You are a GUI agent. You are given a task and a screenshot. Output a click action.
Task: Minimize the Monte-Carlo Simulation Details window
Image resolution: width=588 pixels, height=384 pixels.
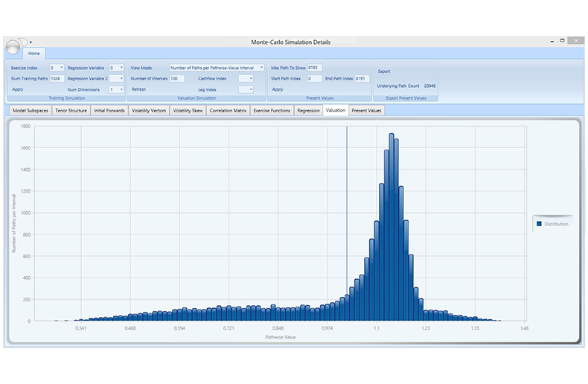(552, 41)
